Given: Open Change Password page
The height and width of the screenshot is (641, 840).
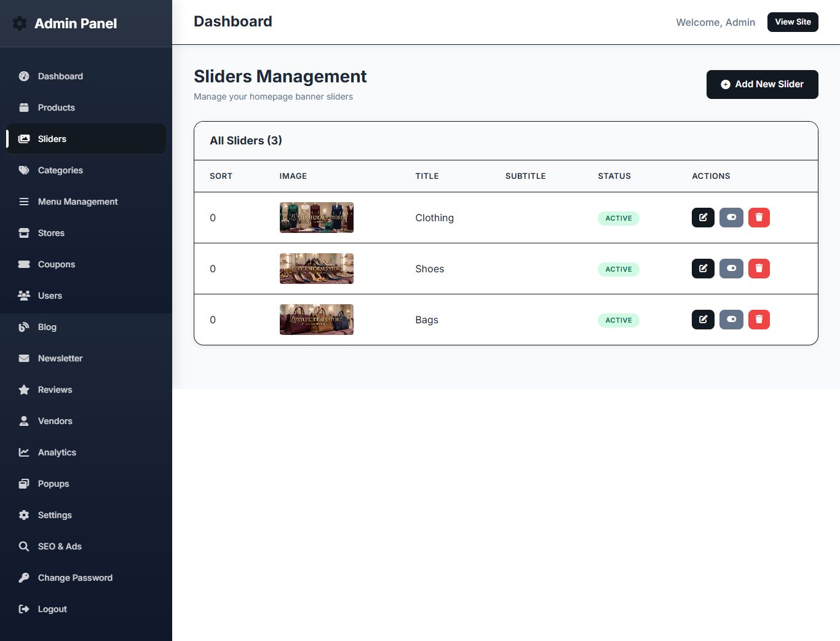Looking at the screenshot, I should 86,578.
